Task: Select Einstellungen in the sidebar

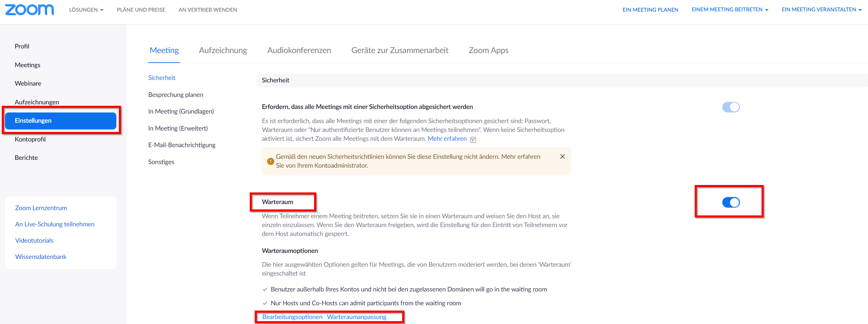Action: pyautogui.click(x=60, y=121)
